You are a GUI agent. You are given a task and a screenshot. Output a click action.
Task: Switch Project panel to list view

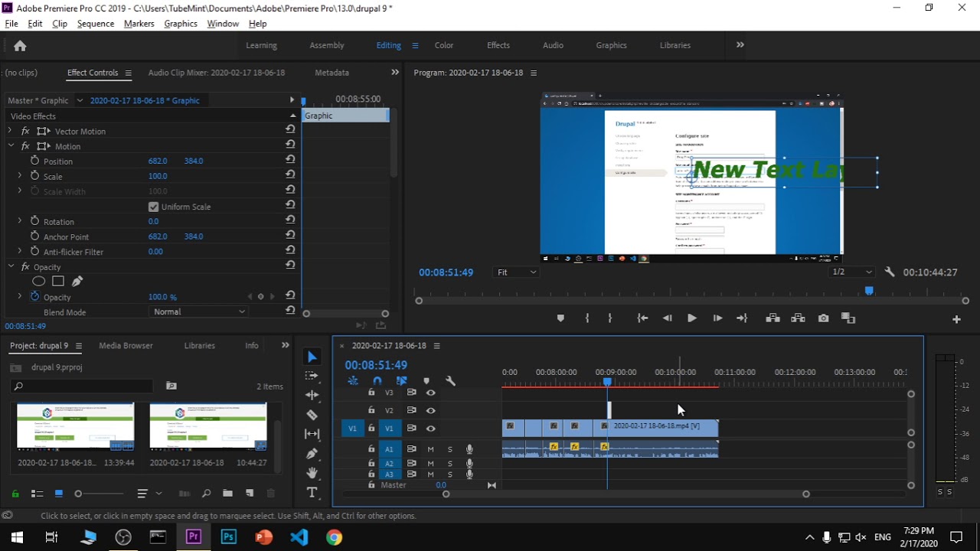pos(37,494)
